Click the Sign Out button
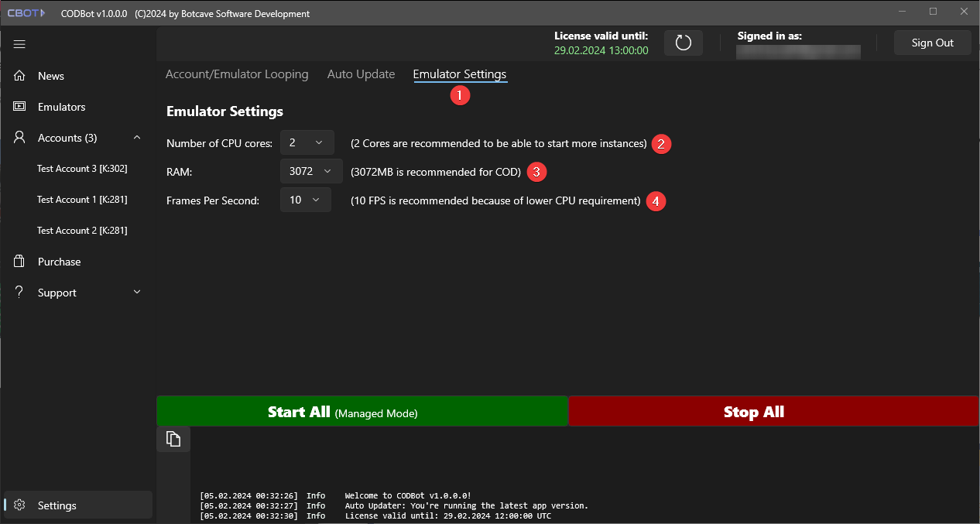This screenshot has width=980, height=524. pyautogui.click(x=932, y=43)
